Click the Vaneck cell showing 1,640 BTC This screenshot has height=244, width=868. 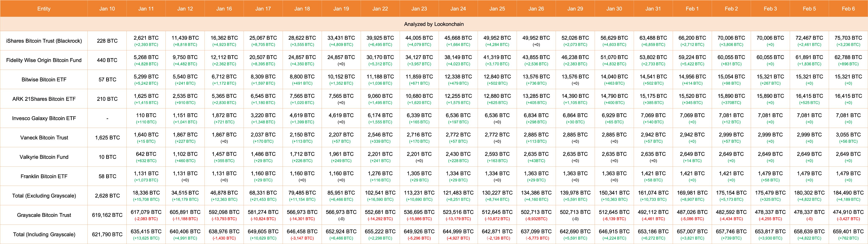146,137
